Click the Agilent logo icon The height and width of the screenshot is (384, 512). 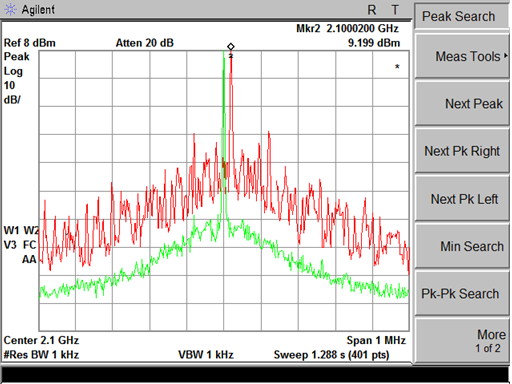[10, 9]
